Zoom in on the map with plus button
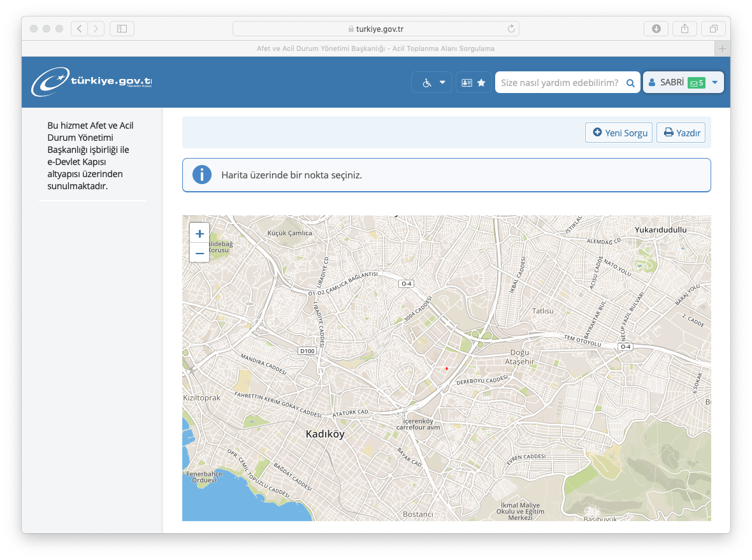752x560 pixels. tap(199, 233)
